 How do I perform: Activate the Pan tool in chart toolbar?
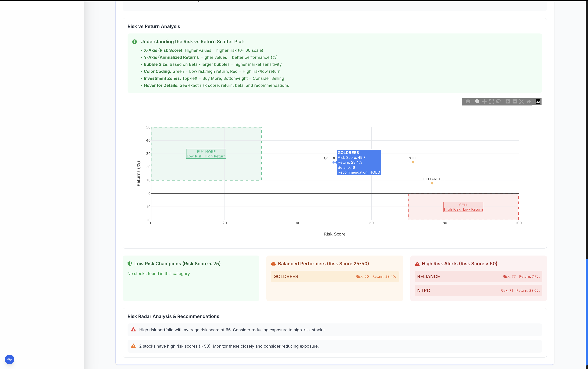[x=484, y=102]
